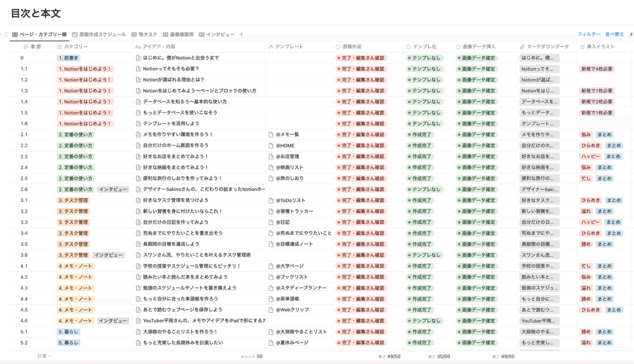Click page icon of Notionってそもそも必要？
The height and width of the screenshot is (364, 634).
[x=138, y=69]
